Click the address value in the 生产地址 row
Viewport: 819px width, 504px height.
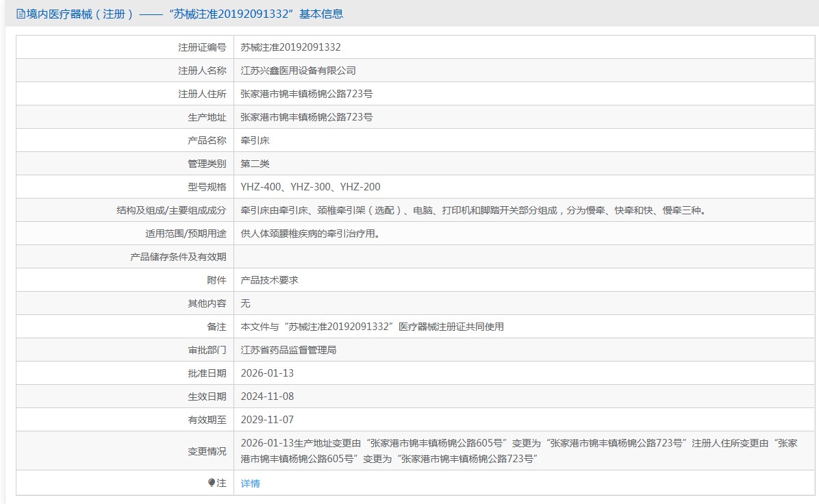[306, 117]
